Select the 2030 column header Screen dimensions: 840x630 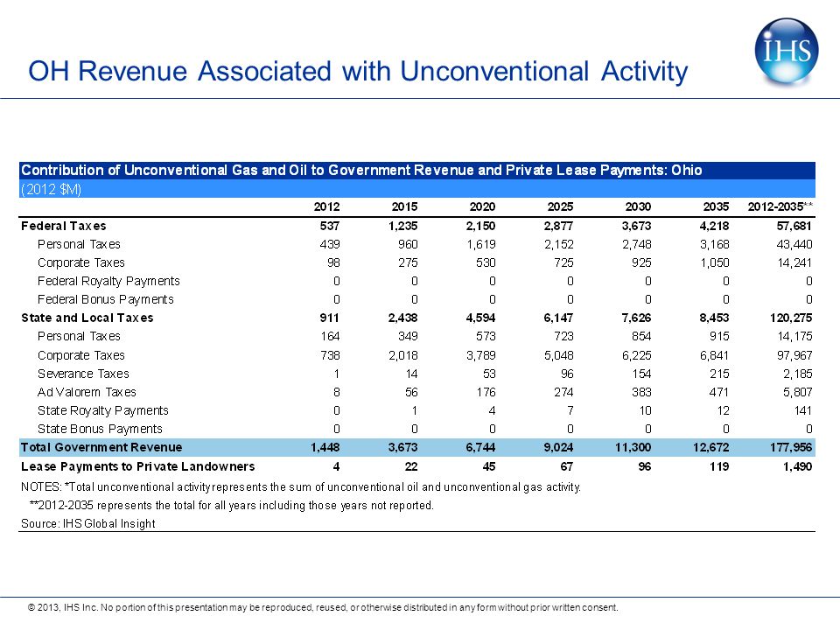click(638, 206)
